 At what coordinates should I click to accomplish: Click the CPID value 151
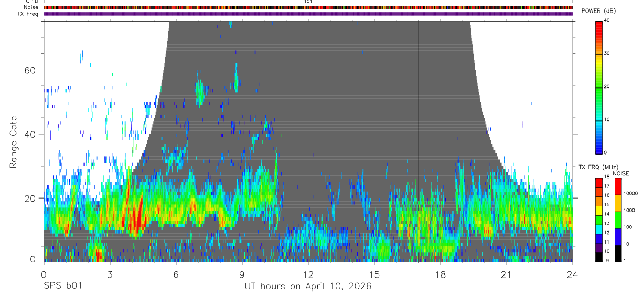(308, 2)
